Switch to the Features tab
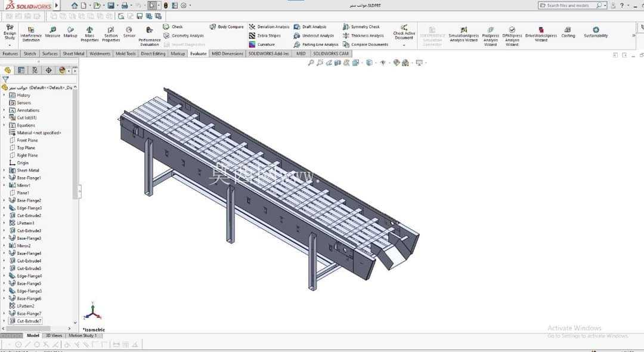 click(x=10, y=54)
